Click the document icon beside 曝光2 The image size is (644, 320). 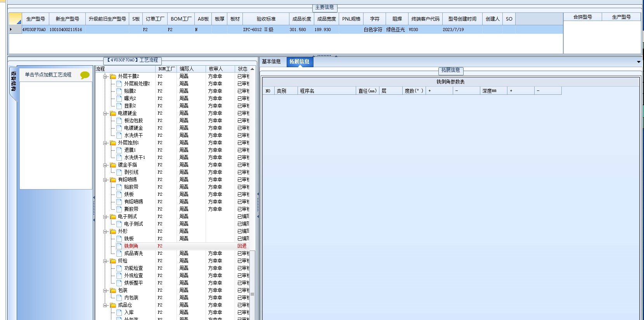click(119, 99)
